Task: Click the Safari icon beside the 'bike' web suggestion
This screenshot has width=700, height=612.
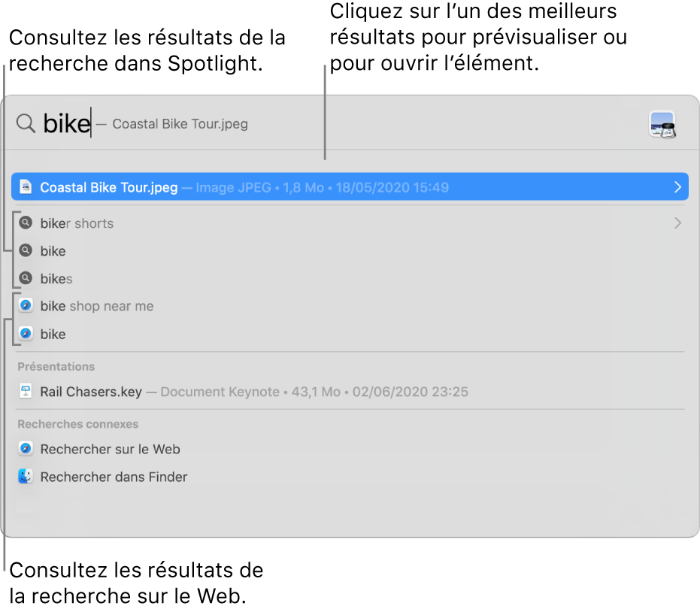Action: (x=25, y=334)
